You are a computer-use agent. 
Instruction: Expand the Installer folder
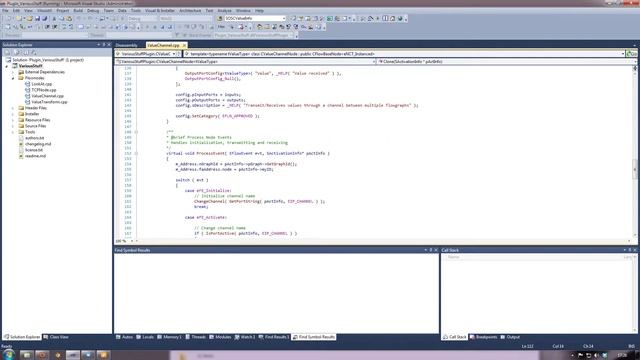click(13, 114)
